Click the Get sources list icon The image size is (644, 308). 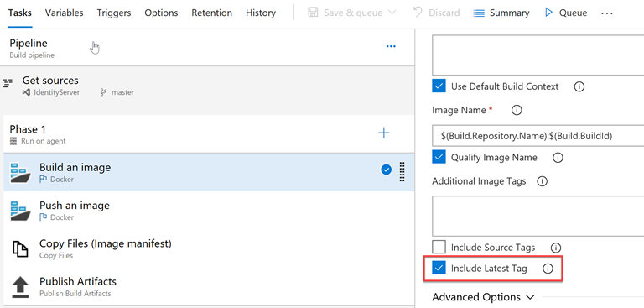8,82
